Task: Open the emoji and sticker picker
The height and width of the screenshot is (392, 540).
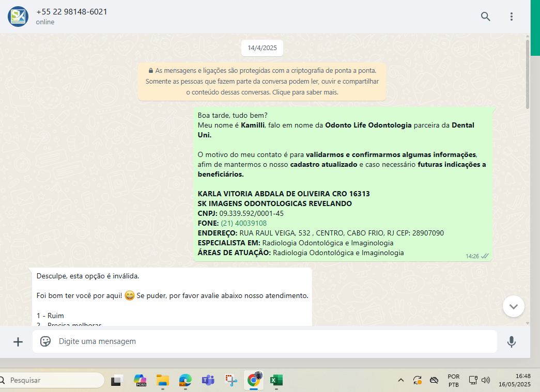Action: point(45,341)
